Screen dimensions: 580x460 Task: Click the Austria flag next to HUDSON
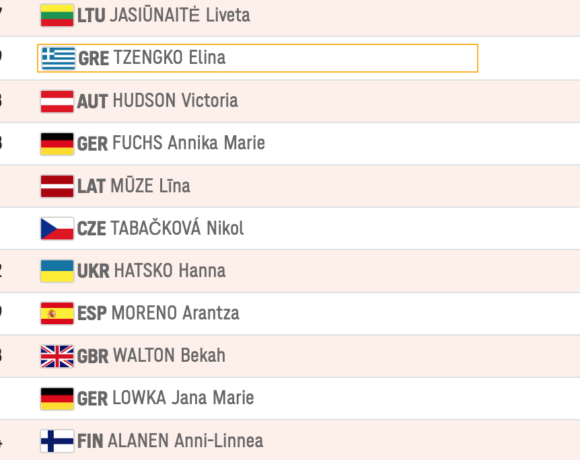(x=57, y=101)
